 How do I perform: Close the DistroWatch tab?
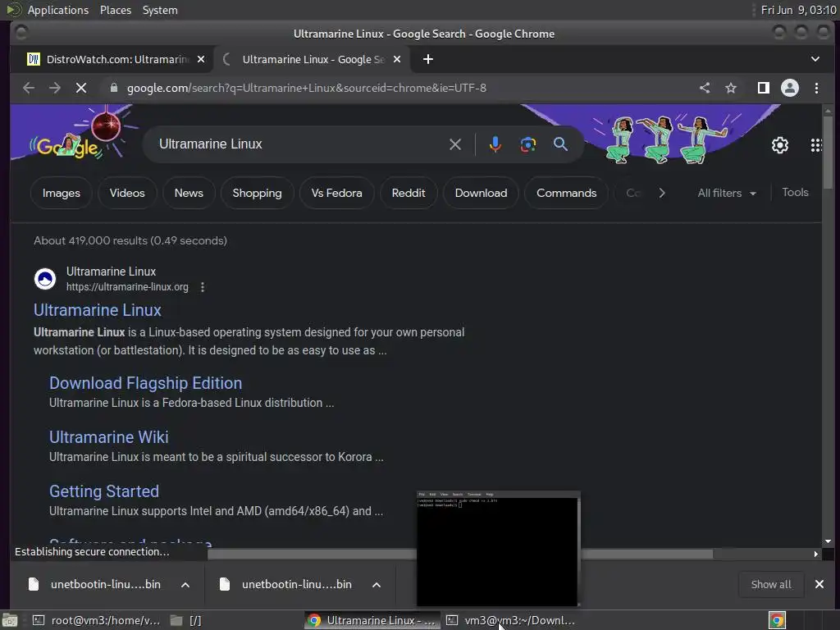click(201, 59)
